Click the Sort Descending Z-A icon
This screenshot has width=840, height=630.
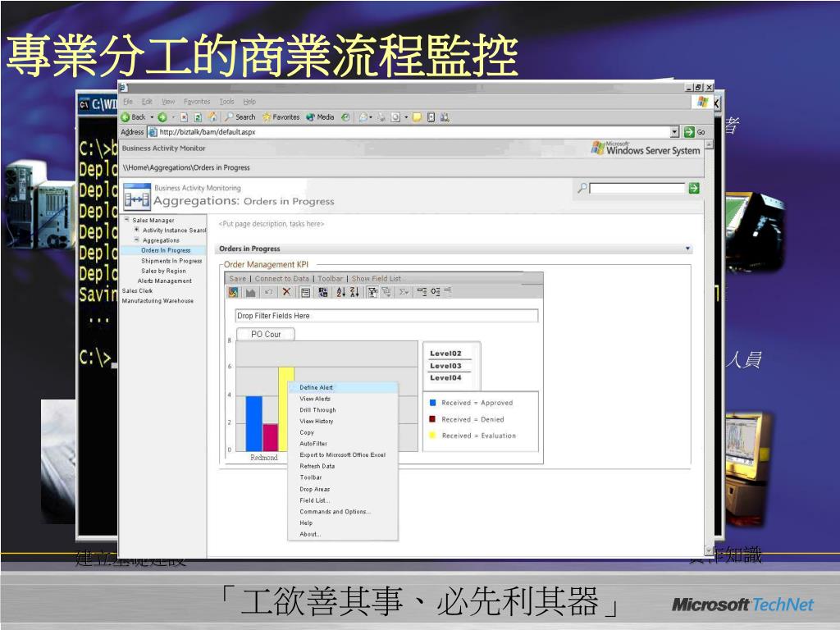(x=354, y=292)
